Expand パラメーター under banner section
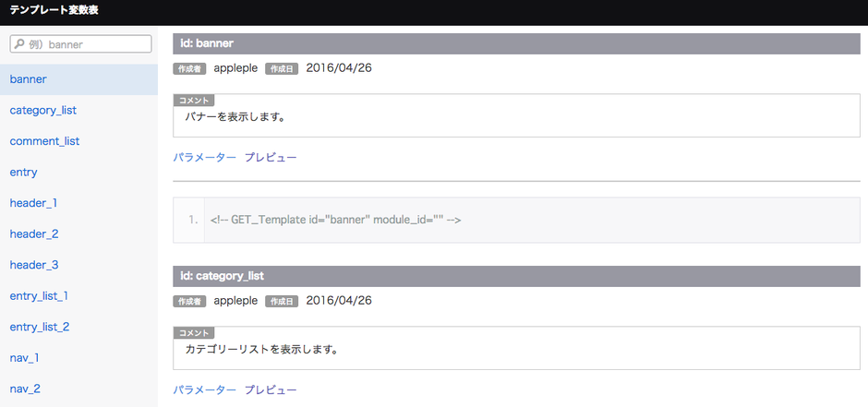Viewport: 868px width, 407px height. coord(204,158)
